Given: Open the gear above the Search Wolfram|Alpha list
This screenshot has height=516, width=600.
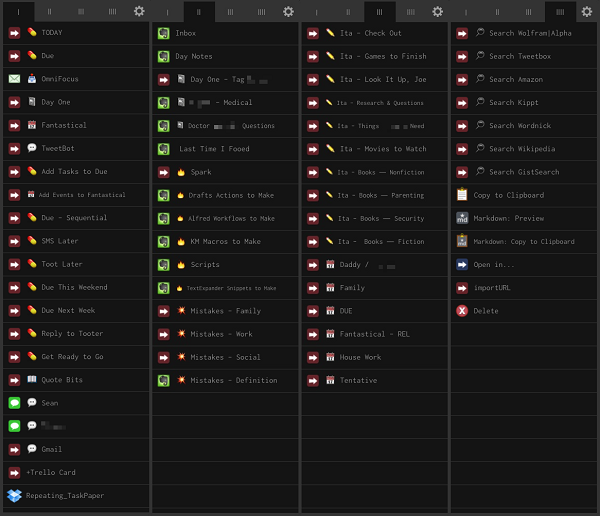Looking at the screenshot, I should click(x=587, y=11).
